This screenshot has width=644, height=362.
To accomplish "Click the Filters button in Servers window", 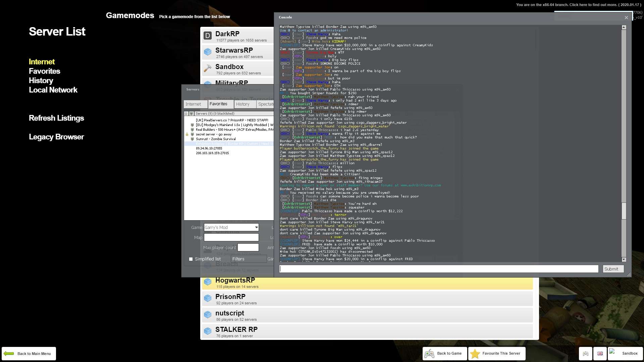I will [x=249, y=259].
